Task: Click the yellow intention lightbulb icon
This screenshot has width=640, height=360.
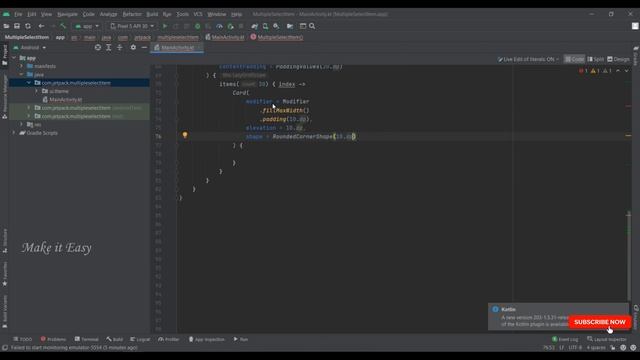Action: (x=185, y=135)
